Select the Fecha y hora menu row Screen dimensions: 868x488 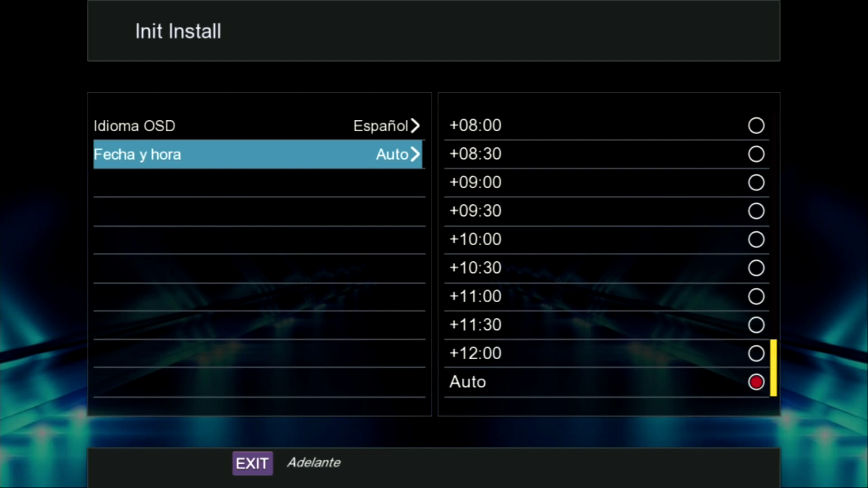coord(258,155)
